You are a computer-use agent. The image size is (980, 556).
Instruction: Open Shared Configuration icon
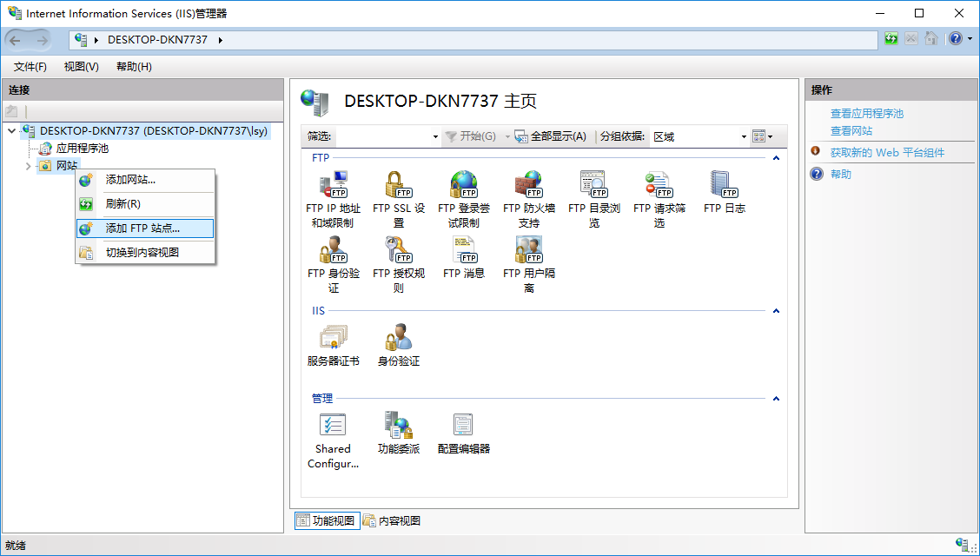333,440
